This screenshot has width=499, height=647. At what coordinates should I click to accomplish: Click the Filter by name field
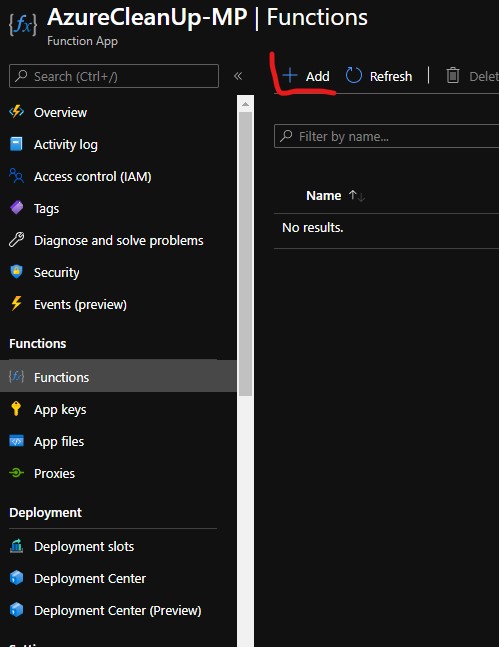pos(386,136)
